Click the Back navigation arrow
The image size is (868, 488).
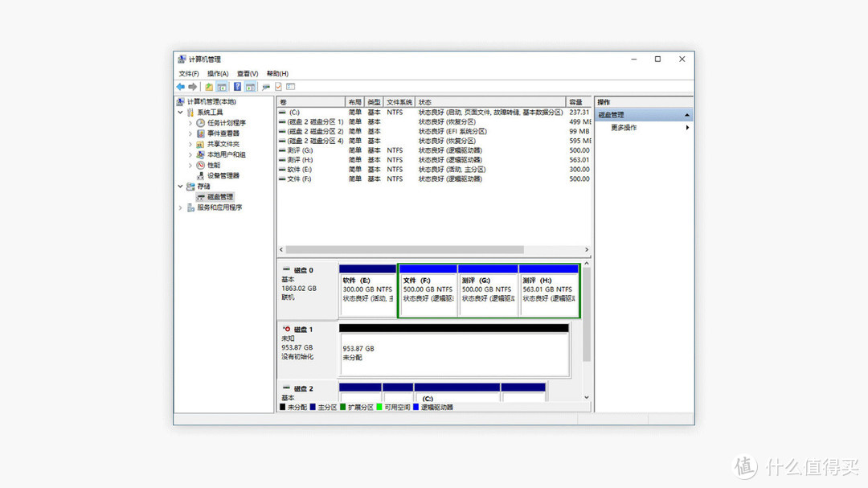pos(180,86)
